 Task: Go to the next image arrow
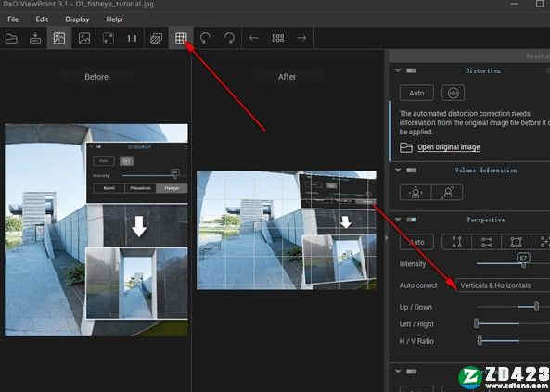301,38
